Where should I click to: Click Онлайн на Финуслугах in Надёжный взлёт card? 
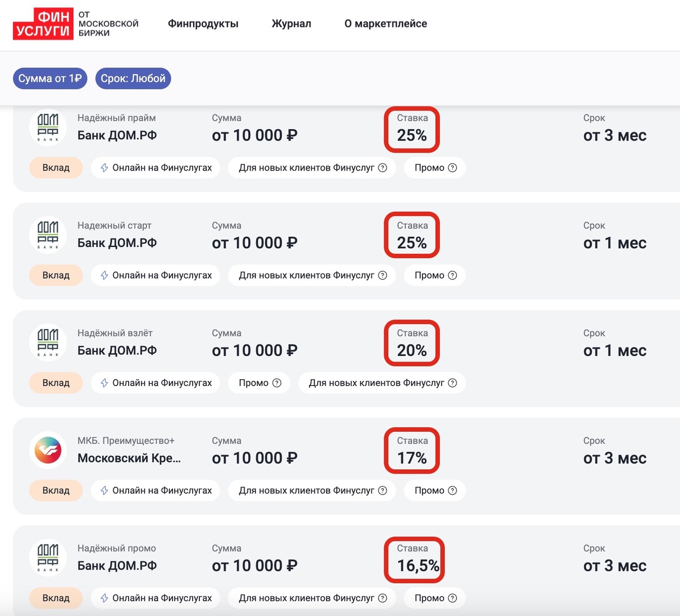tap(156, 383)
